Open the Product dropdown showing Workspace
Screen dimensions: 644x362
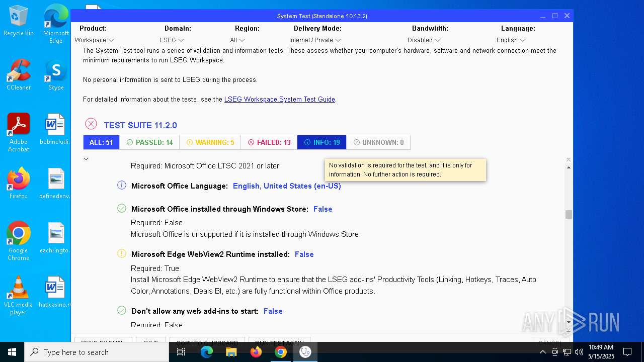coord(95,40)
